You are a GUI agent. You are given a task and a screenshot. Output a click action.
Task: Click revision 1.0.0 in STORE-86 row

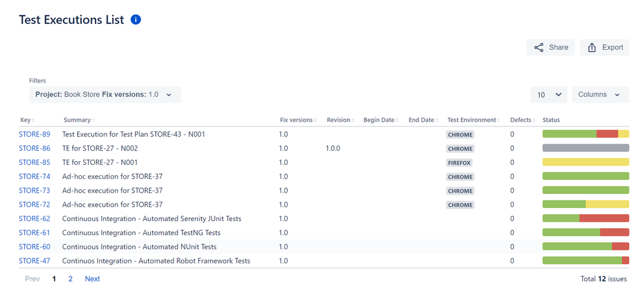[333, 148]
